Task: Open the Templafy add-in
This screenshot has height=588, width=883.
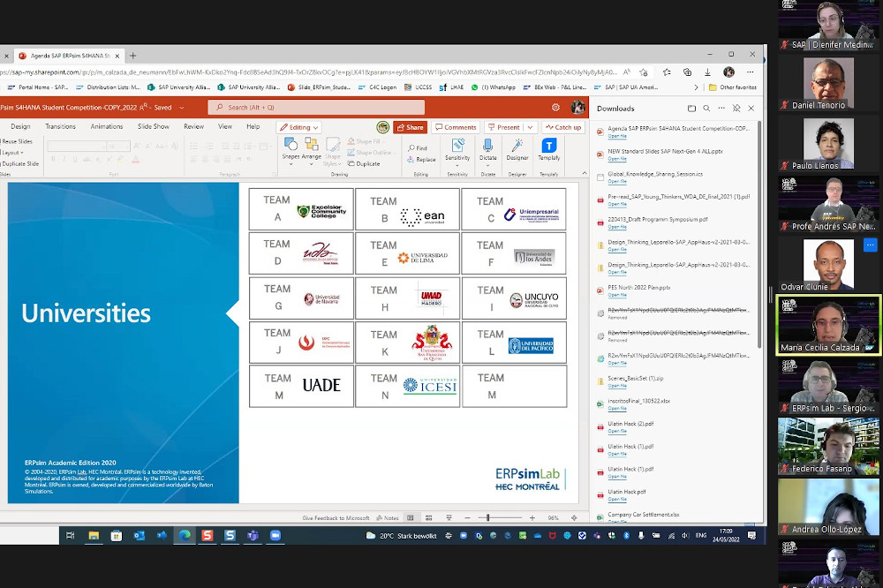Action: pos(548,148)
